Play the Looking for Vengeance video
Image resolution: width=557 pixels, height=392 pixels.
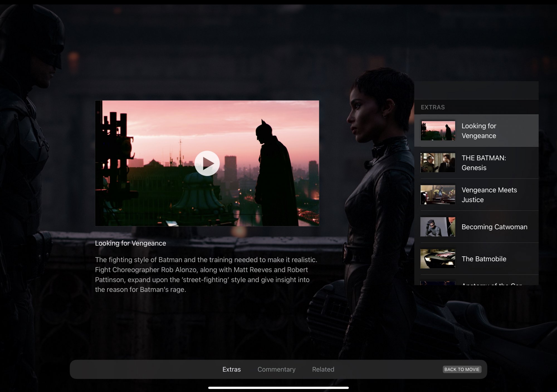pos(207,163)
